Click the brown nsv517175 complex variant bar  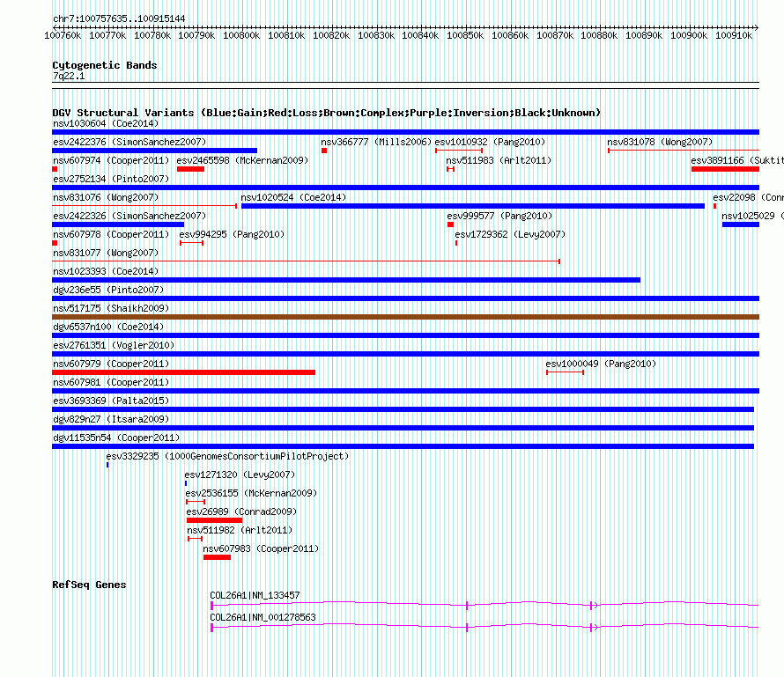click(405, 317)
